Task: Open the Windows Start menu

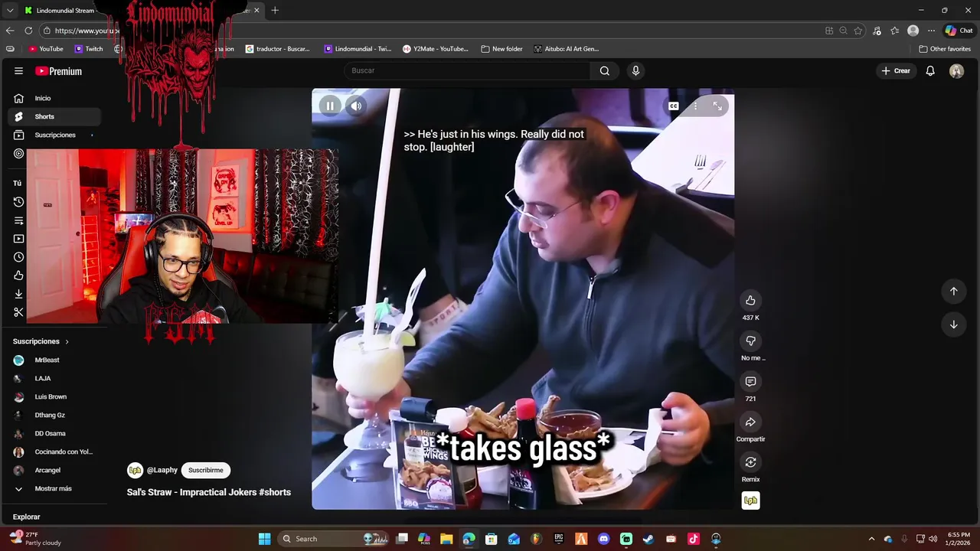Action: [264, 539]
